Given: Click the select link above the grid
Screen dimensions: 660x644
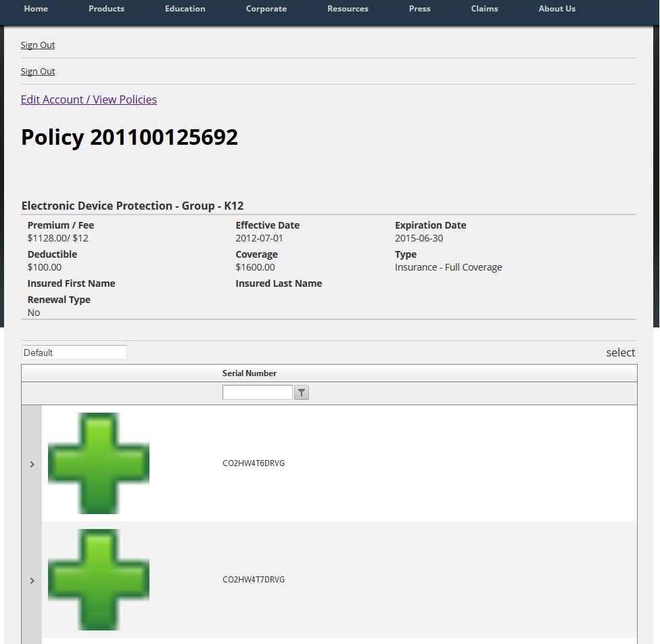Looking at the screenshot, I should pyautogui.click(x=620, y=352).
